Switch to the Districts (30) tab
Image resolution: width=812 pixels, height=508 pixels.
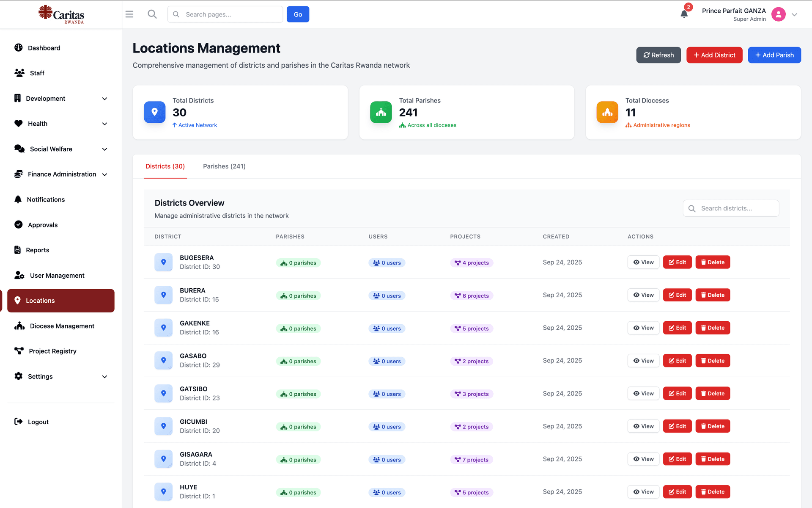pyautogui.click(x=165, y=166)
